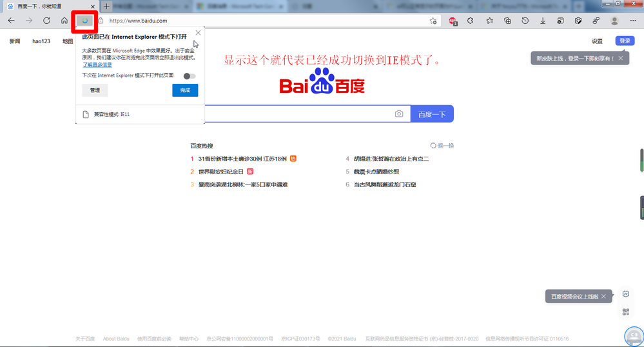The width and height of the screenshot is (644, 347).
Task: View site security lock info
Action: click(101, 21)
